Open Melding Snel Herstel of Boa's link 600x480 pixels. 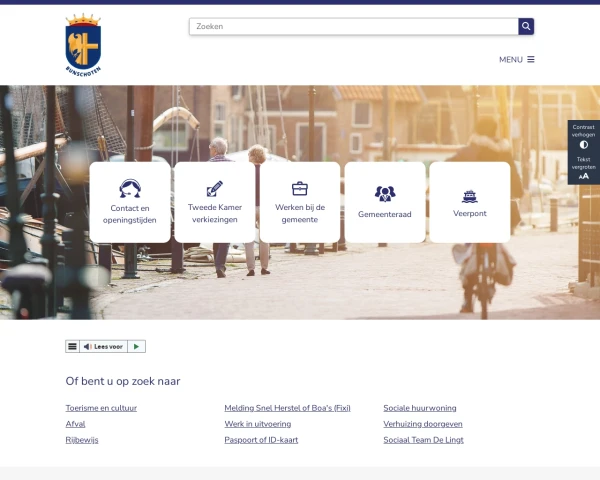tap(287, 408)
